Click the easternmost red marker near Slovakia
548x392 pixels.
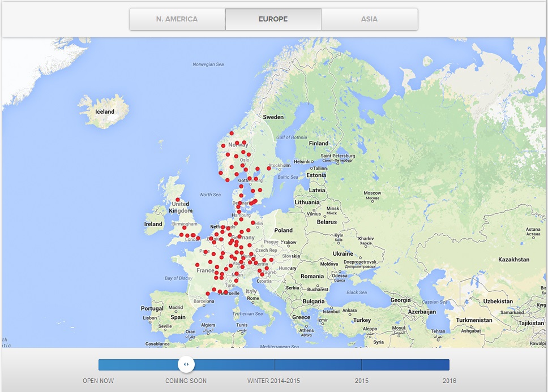click(271, 260)
